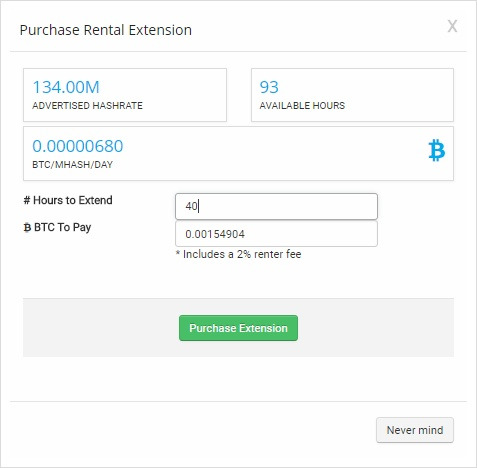The width and height of the screenshot is (477, 468).
Task: Click the 0.00000680 price value
Action: point(78,146)
